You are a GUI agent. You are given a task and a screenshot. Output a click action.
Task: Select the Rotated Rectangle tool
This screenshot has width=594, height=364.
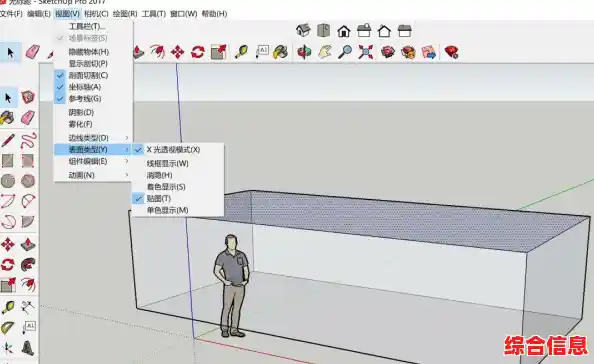28,161
